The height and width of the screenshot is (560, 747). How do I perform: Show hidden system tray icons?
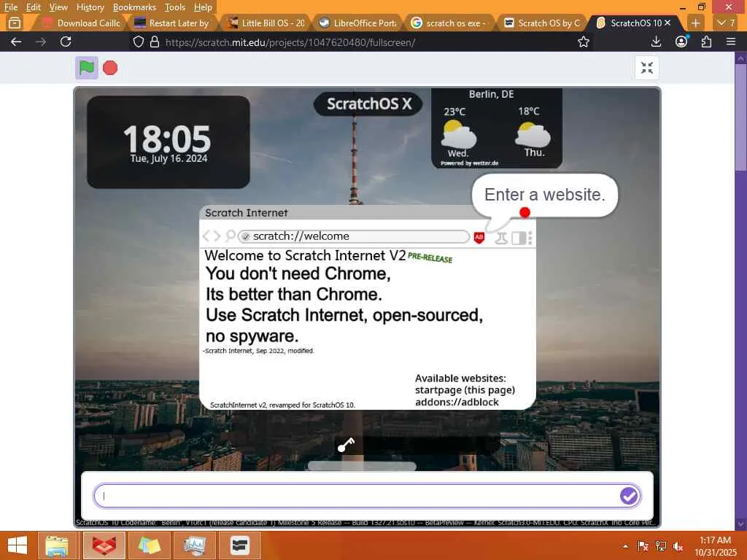pos(625,546)
